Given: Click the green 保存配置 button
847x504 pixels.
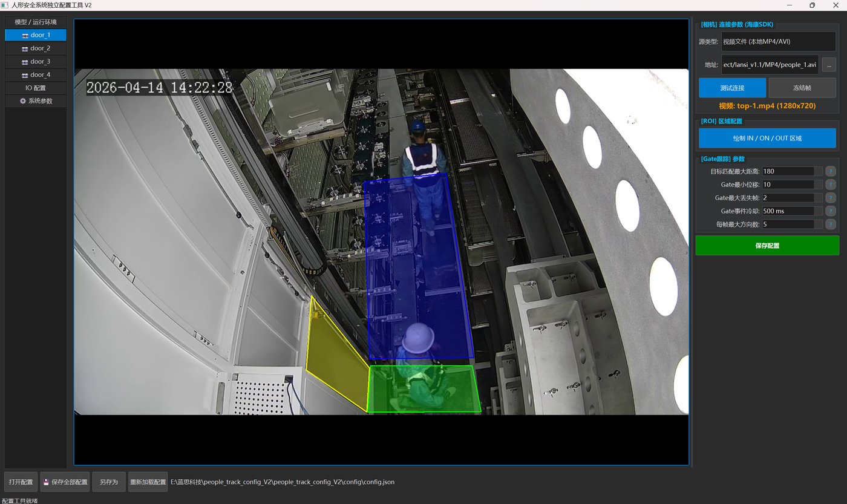Looking at the screenshot, I should [767, 246].
